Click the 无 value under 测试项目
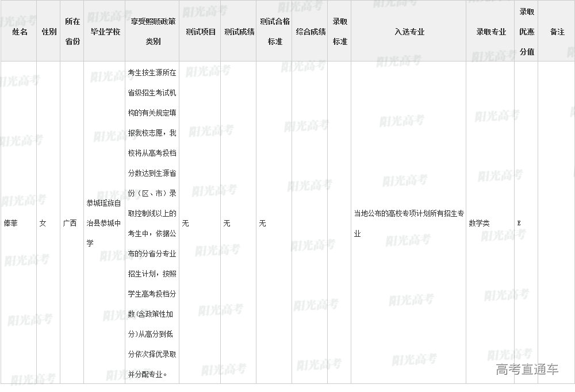The width and height of the screenshot is (575, 392). (x=185, y=223)
